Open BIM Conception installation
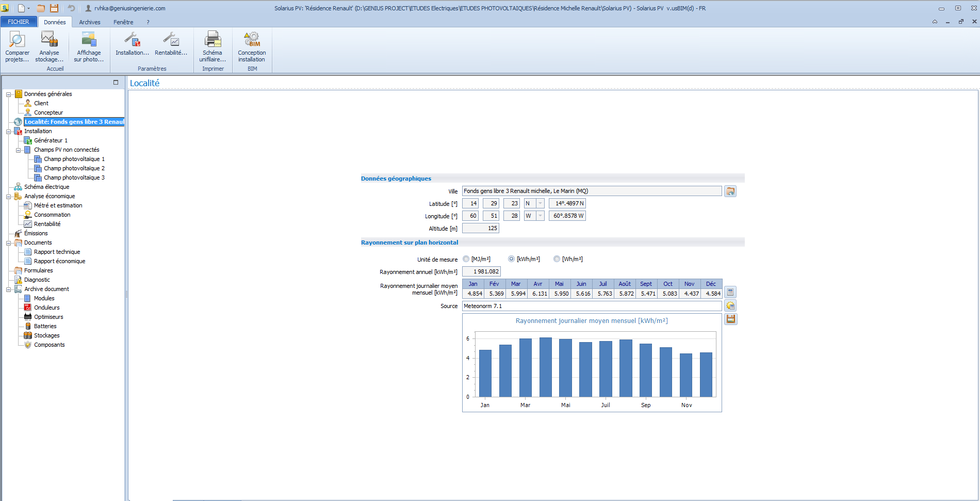The image size is (980, 501). click(x=252, y=46)
